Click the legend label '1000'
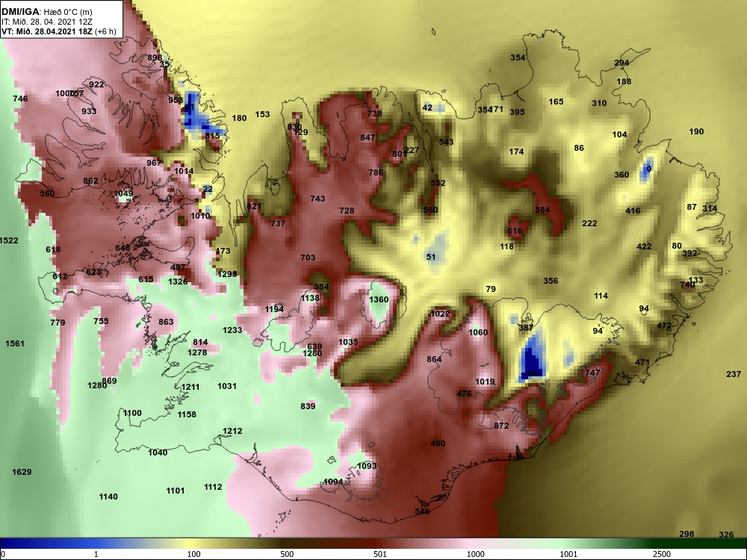This screenshot has width=747, height=560. tap(475, 554)
